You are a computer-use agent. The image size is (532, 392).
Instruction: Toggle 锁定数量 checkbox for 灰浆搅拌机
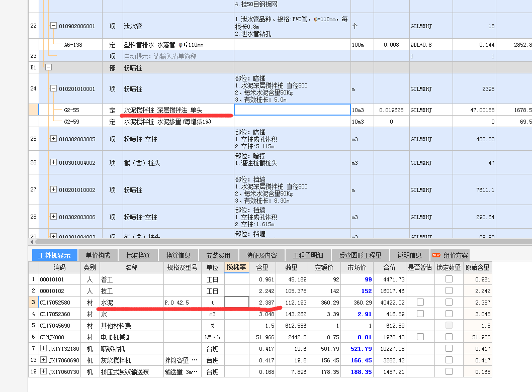click(449, 360)
